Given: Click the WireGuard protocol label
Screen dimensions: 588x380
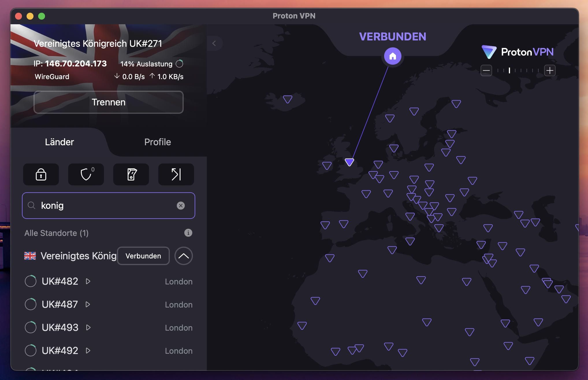Looking at the screenshot, I should (x=52, y=77).
